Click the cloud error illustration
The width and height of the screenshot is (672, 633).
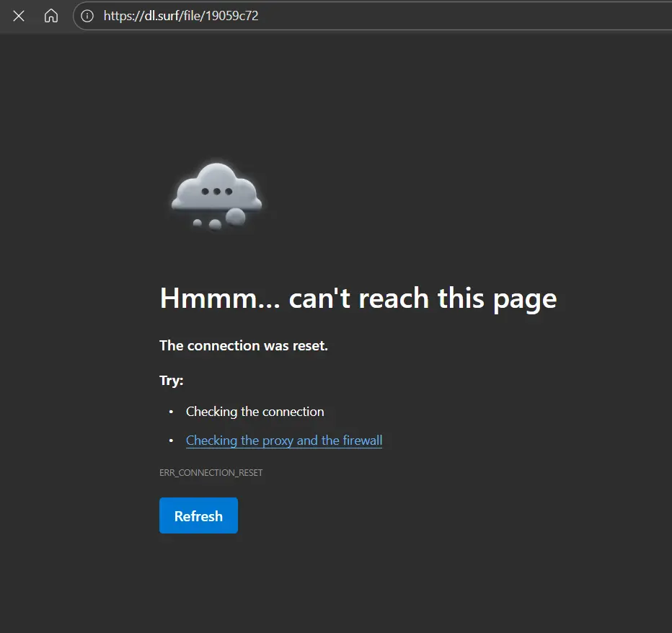(216, 197)
